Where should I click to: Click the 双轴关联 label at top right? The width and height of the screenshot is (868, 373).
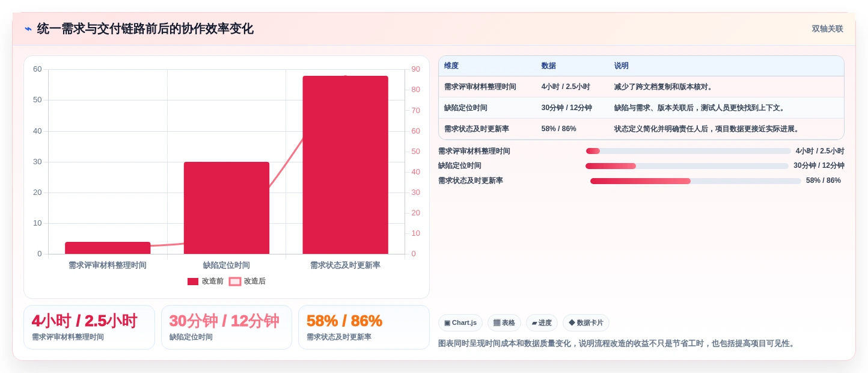(x=827, y=29)
